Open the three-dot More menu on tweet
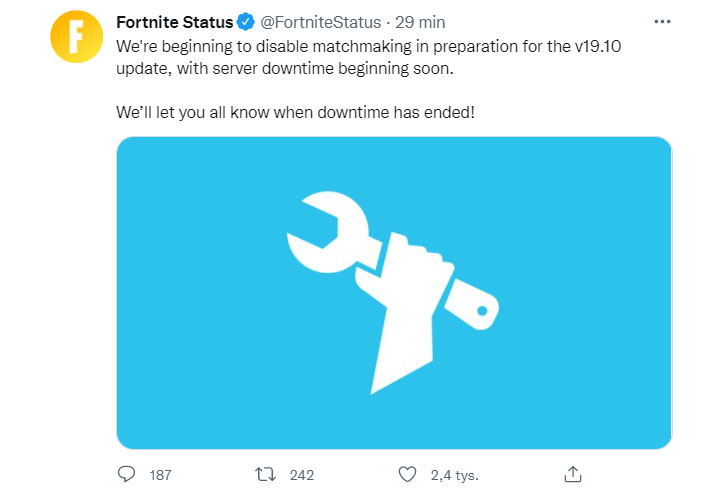The width and height of the screenshot is (720, 497). (662, 21)
